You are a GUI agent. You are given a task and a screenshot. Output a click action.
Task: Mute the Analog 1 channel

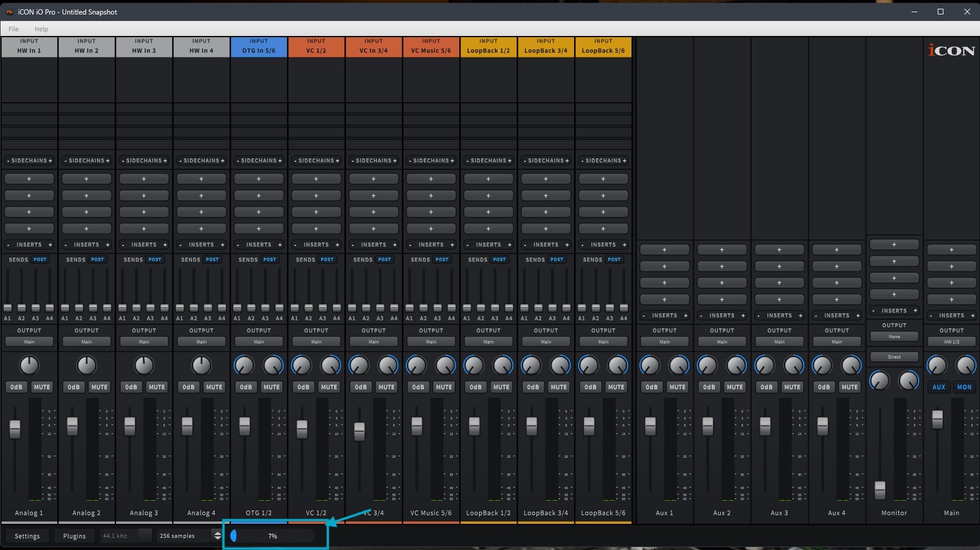42,387
